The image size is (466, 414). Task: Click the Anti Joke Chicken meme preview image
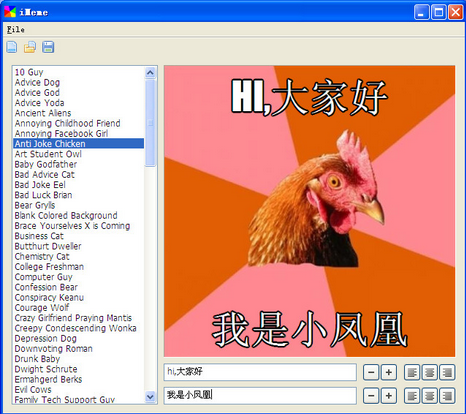pyautogui.click(x=309, y=211)
